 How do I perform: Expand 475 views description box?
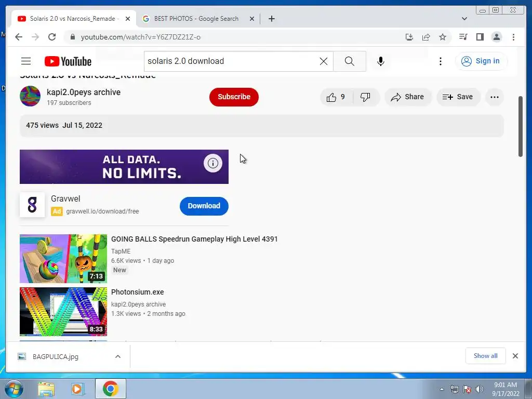click(262, 126)
